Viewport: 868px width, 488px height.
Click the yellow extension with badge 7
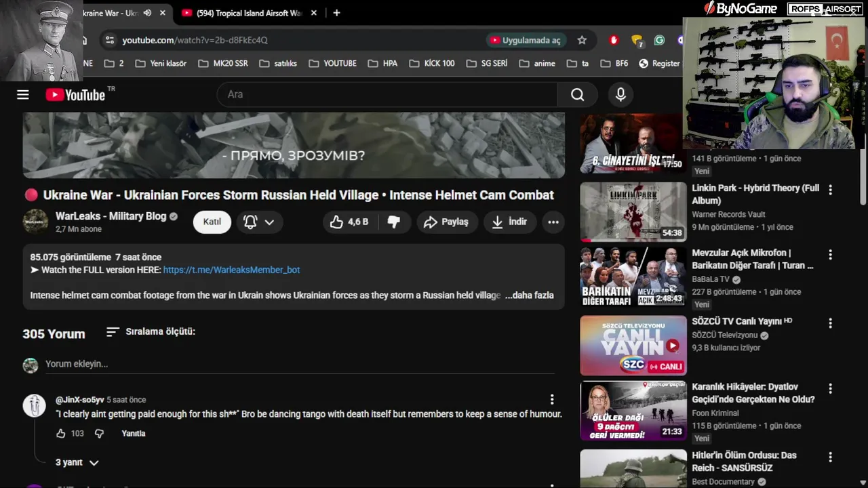pos(637,41)
